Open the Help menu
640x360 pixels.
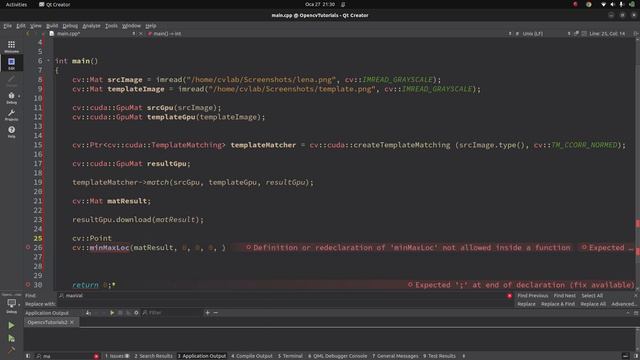(151, 26)
